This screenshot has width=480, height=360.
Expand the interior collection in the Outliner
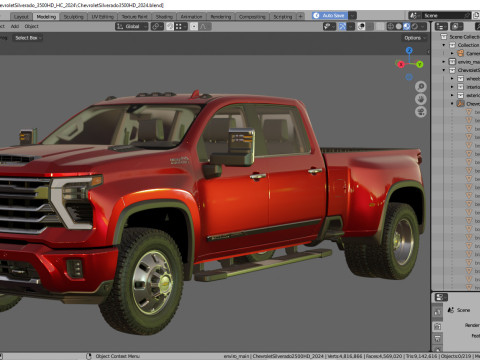(452, 87)
